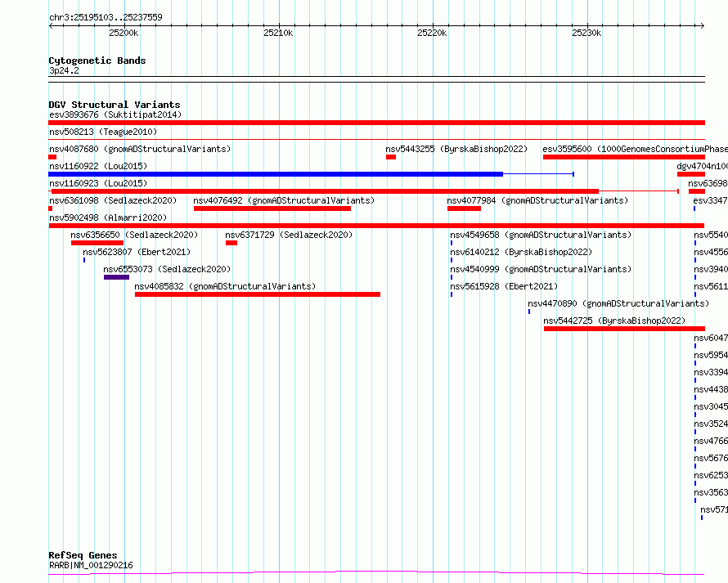Click the red bar under nsv4076492
Screen dimensions: 728x583
(x=272, y=209)
